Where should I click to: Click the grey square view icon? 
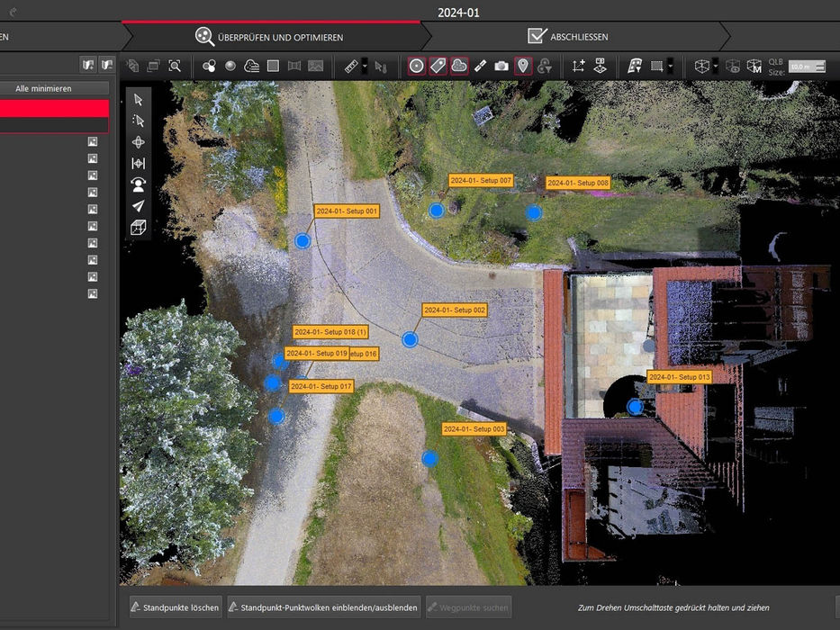click(x=273, y=66)
